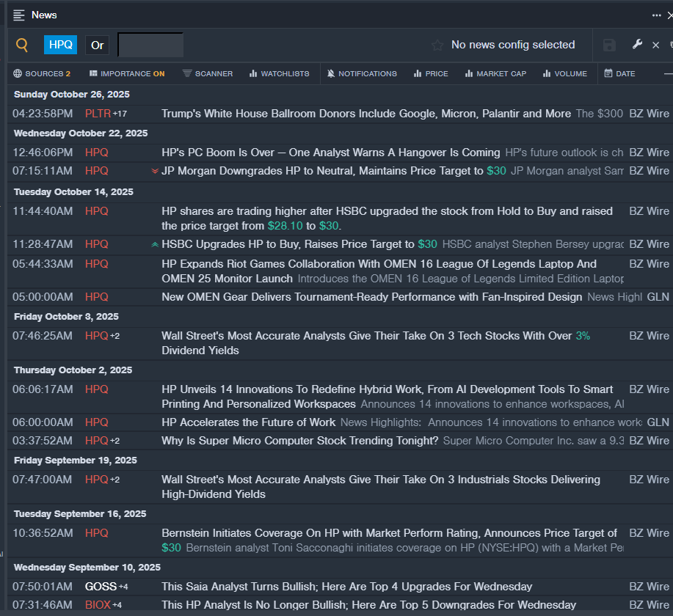Click the News panel list icon
Screen dimensions: 673x616
click(x=19, y=15)
